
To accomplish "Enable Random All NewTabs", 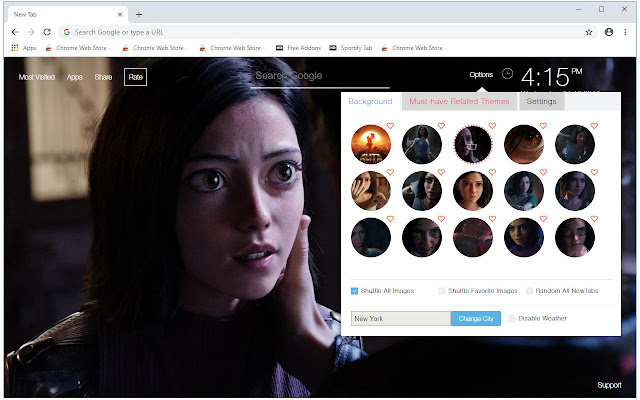I will coord(529,291).
